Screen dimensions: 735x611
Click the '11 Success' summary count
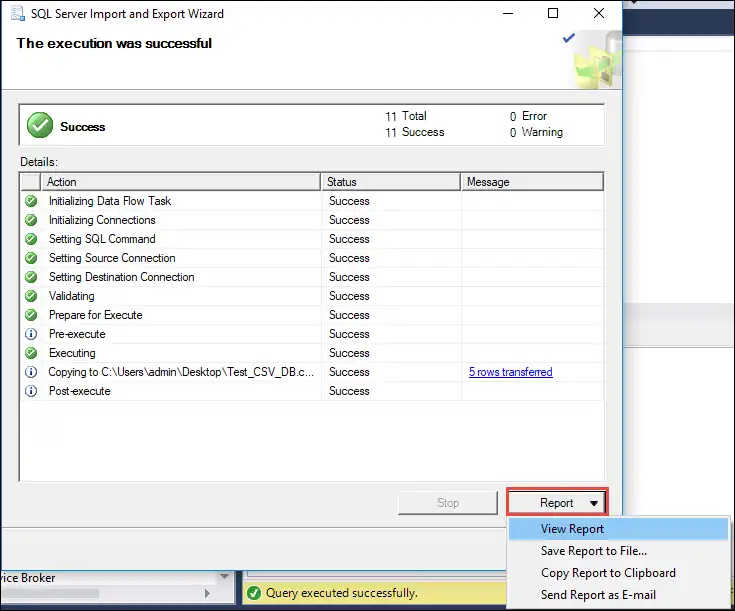point(415,132)
